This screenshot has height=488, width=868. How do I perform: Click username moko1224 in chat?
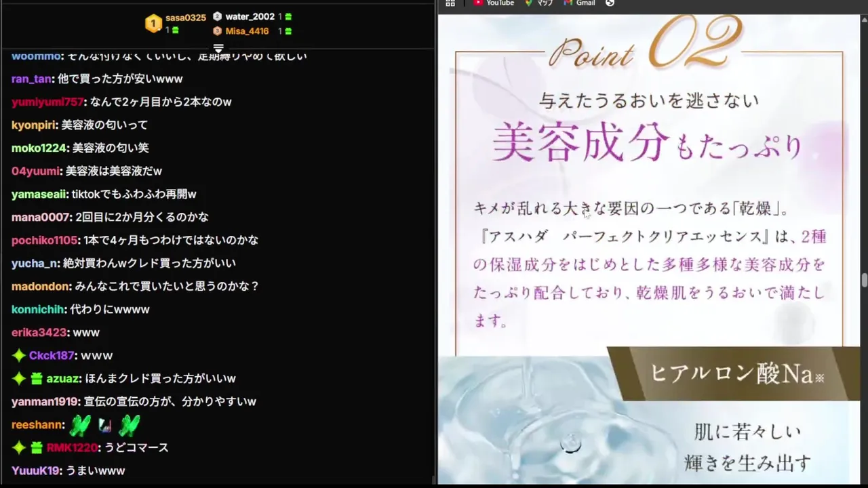(39, 148)
